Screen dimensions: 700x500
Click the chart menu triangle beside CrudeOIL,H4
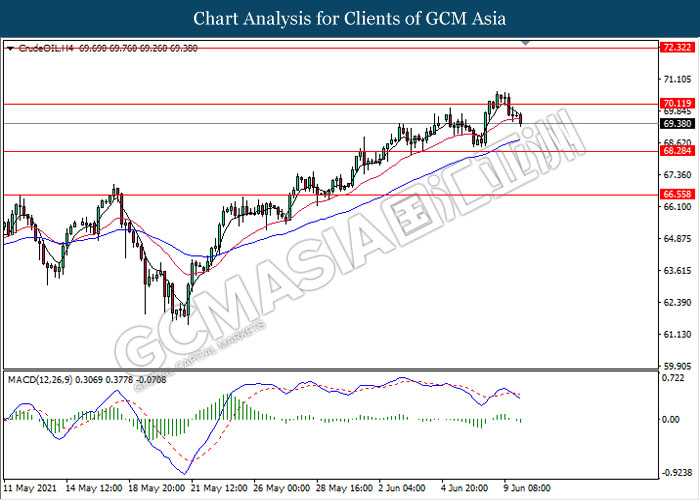pos(10,49)
